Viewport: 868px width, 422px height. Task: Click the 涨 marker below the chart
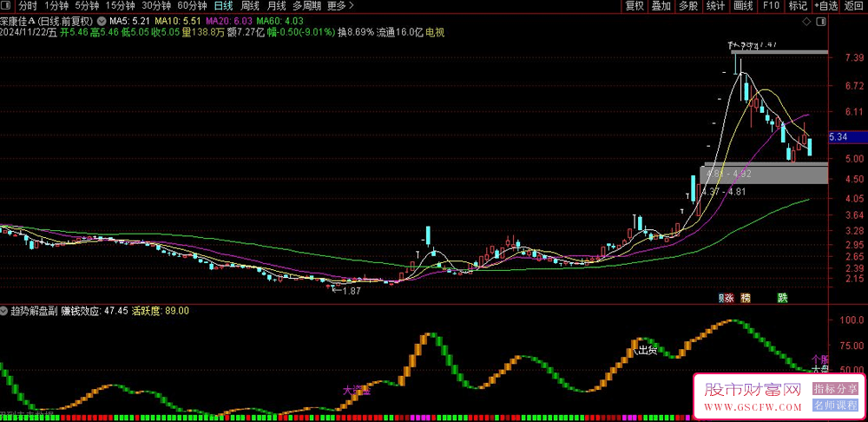point(728,298)
